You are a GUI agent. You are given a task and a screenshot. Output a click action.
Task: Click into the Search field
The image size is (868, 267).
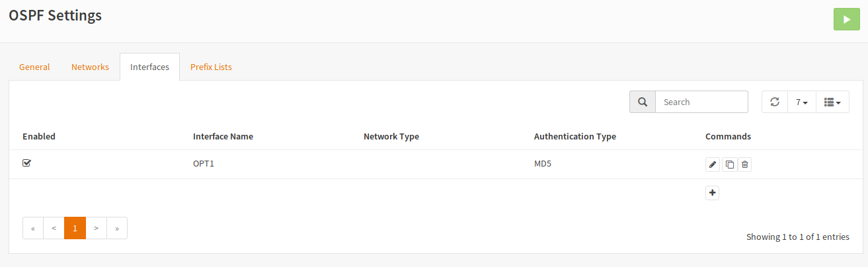point(701,102)
